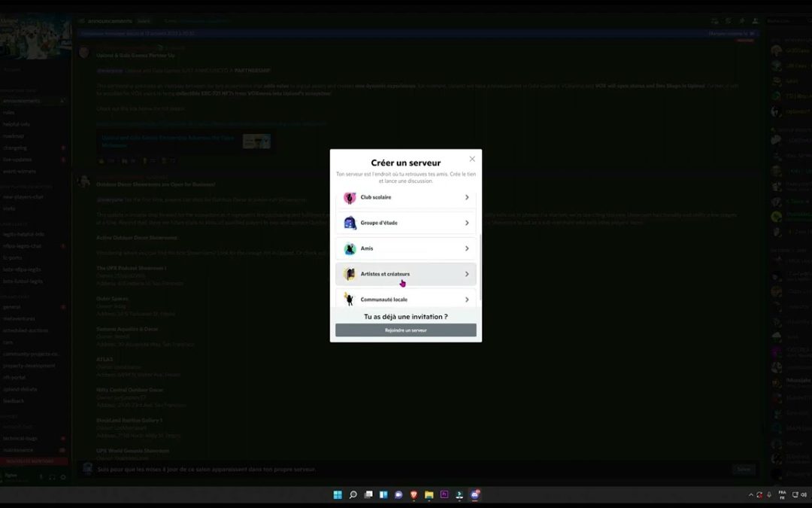Click the Amis template icon
Viewport: 812px width, 508px height.
350,248
